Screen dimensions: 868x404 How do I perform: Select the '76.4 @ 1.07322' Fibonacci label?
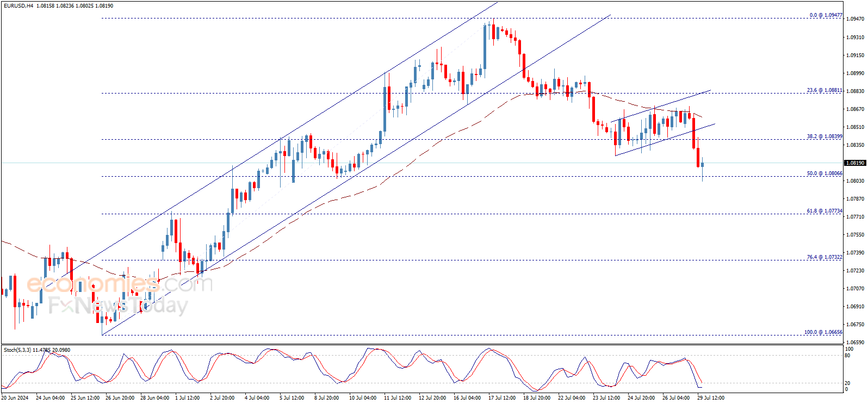824,257
